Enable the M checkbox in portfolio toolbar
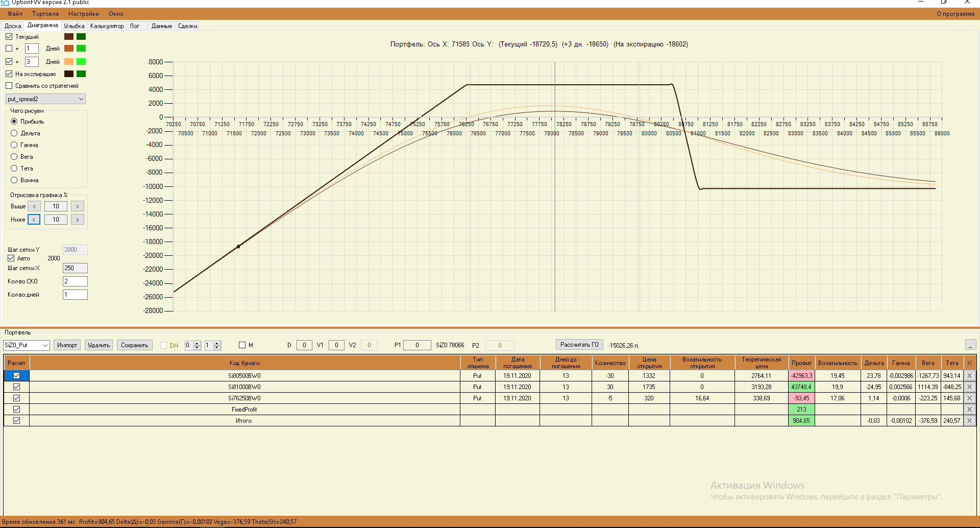This screenshot has width=980, height=528. point(242,345)
